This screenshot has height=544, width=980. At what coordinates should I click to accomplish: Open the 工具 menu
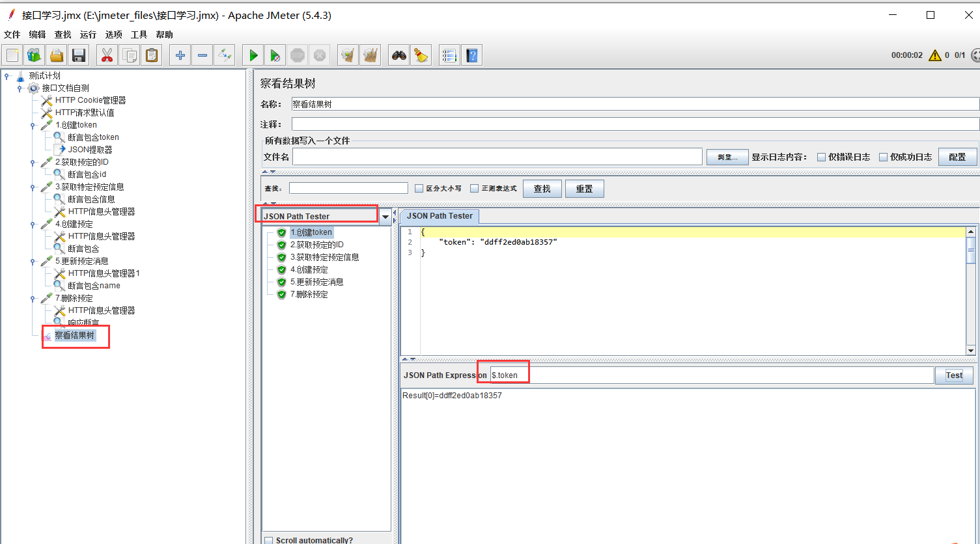(x=139, y=34)
